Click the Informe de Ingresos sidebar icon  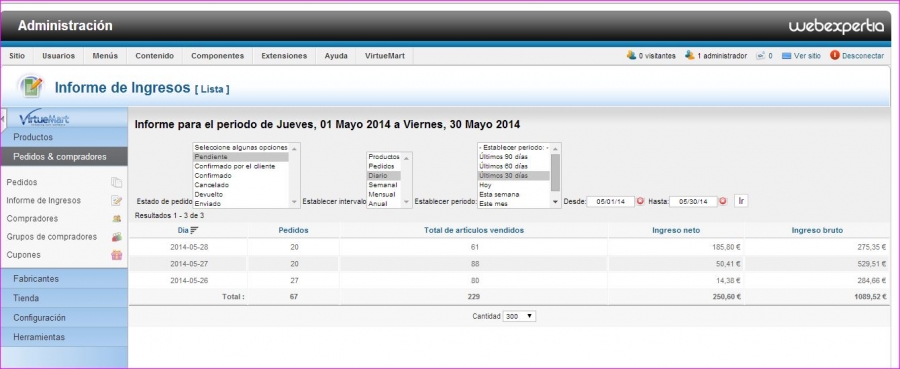coord(117,200)
